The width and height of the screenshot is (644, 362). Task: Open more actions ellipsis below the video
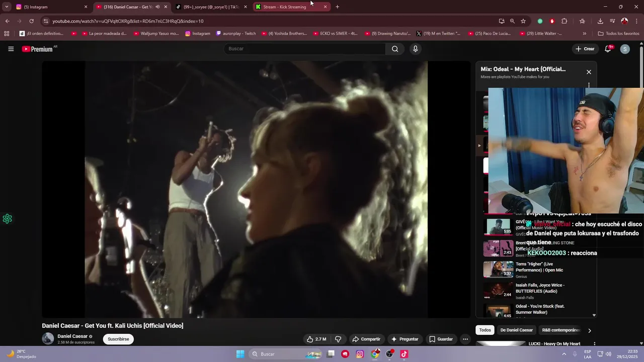pos(465,339)
